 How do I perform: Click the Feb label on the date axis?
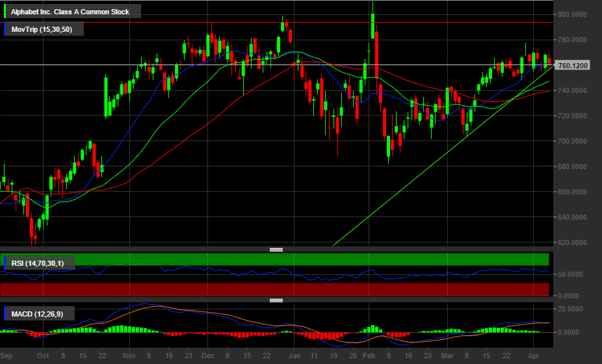[x=369, y=356]
